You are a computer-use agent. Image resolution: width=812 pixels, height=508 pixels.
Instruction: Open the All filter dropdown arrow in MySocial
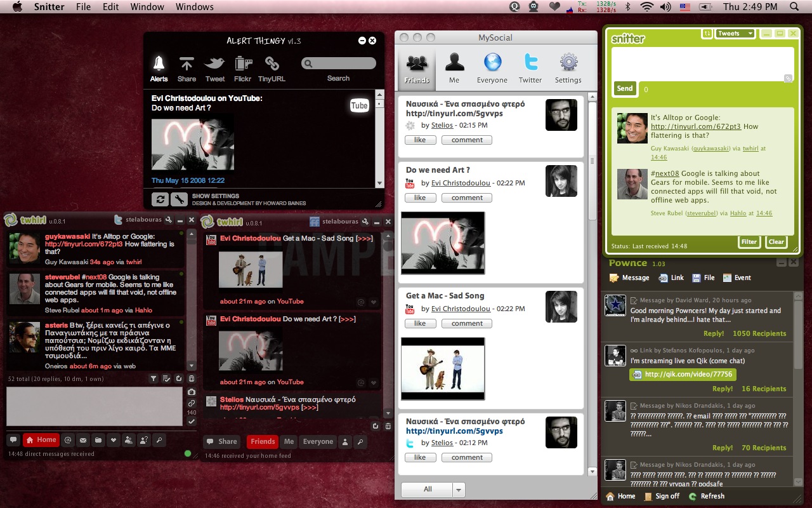[460, 490]
